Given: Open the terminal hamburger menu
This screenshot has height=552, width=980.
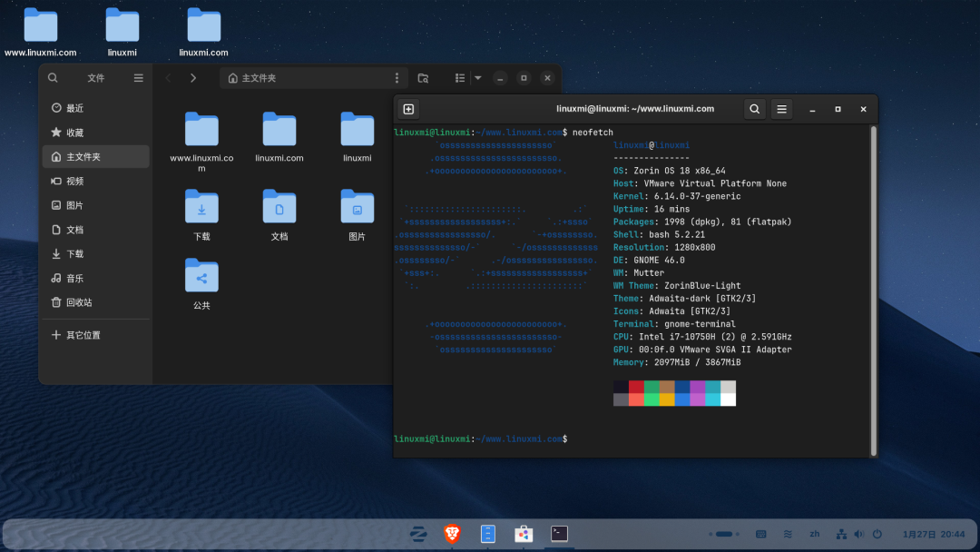Looking at the screenshot, I should 781,108.
